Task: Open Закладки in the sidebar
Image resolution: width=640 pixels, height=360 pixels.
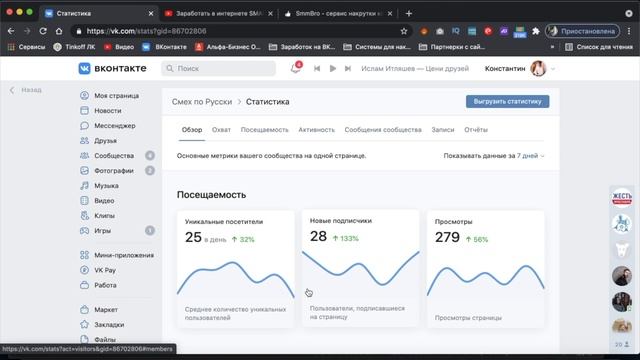Action: coord(109,325)
